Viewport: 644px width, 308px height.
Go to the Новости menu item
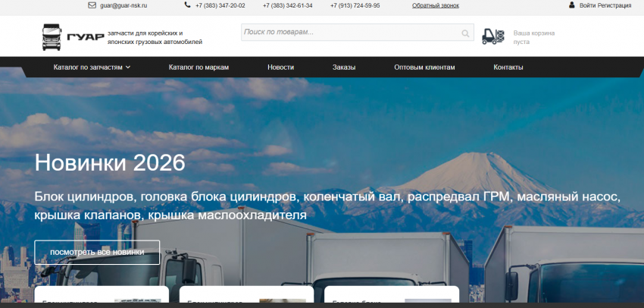tap(280, 68)
